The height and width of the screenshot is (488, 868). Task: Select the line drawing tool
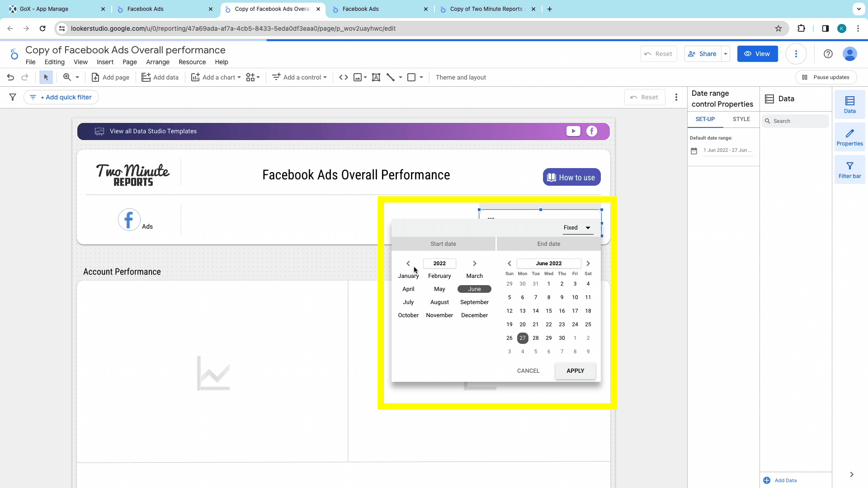pos(391,77)
